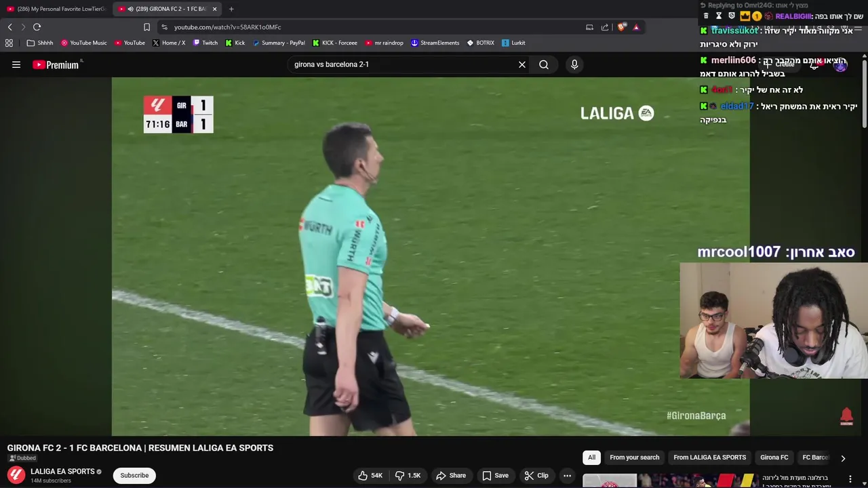Open the YouTube bookmark
Image resolution: width=868 pixels, height=488 pixels.
(x=130, y=43)
